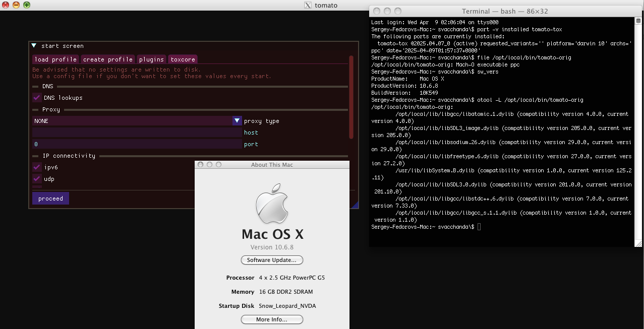Disable the ipv6 checkbox
This screenshot has width=644, height=329.
(x=37, y=167)
